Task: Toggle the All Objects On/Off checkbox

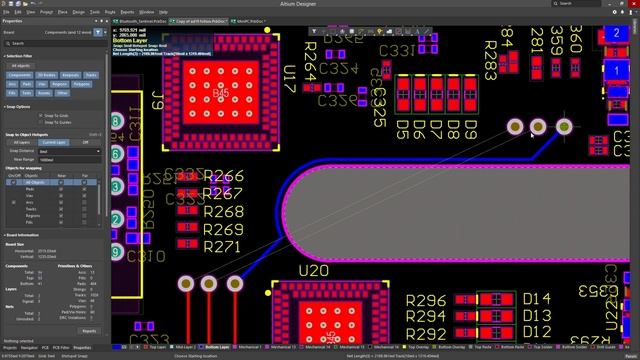Action: [x=13, y=182]
